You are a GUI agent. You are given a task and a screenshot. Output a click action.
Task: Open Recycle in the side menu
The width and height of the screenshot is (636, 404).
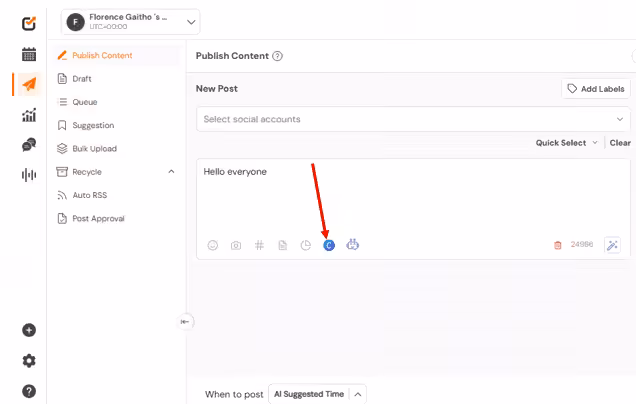click(87, 172)
